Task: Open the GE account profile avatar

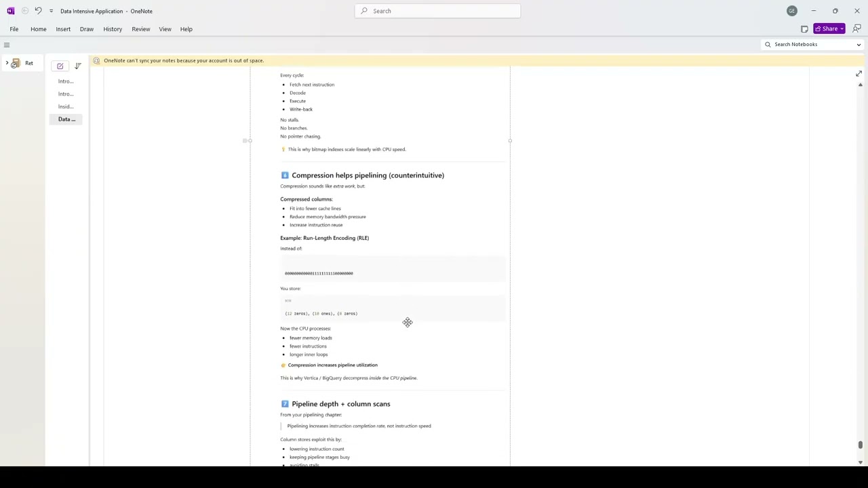Action: pyautogui.click(x=791, y=11)
